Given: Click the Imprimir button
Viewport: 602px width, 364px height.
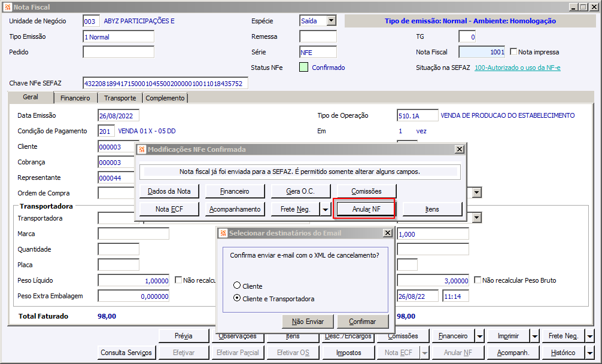Looking at the screenshot, I should click(508, 336).
